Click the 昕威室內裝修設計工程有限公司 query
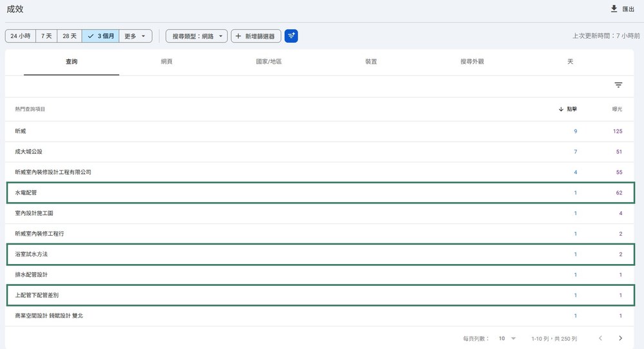This screenshot has width=644, height=349. tap(53, 172)
